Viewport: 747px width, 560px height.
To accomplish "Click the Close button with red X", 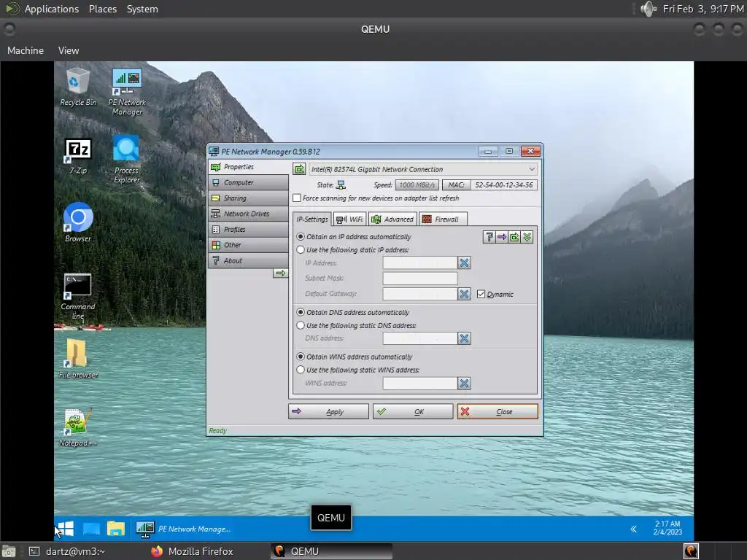I will tap(498, 411).
